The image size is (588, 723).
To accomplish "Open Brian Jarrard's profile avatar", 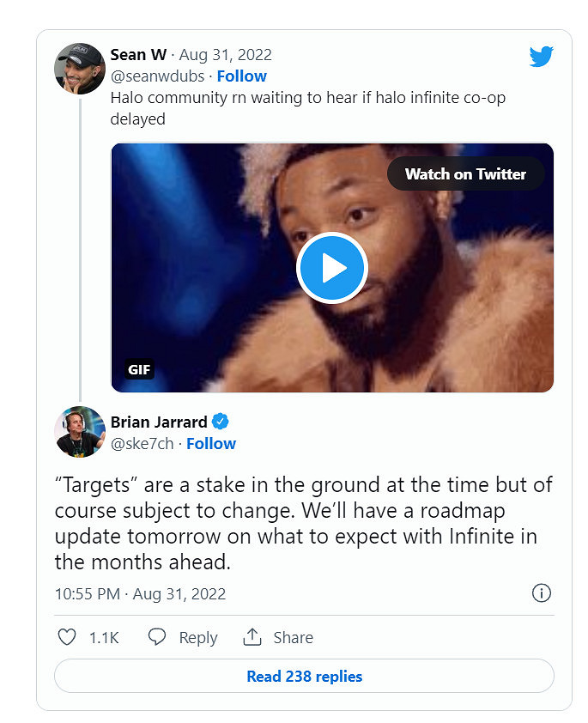I will (80, 432).
